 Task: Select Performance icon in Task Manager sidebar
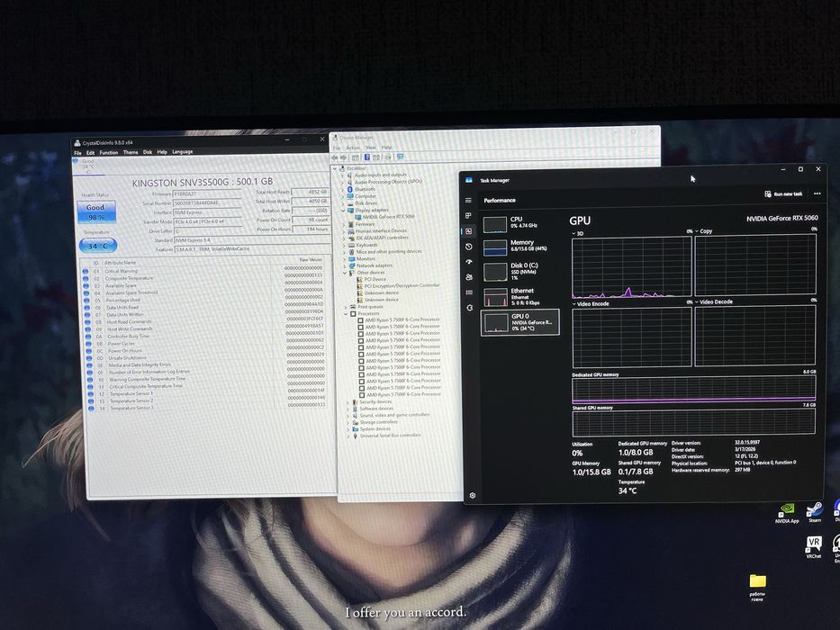(x=469, y=231)
